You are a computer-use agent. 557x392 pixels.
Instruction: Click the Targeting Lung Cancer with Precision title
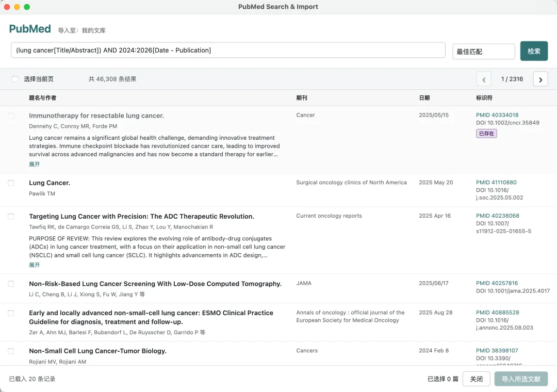(141, 217)
